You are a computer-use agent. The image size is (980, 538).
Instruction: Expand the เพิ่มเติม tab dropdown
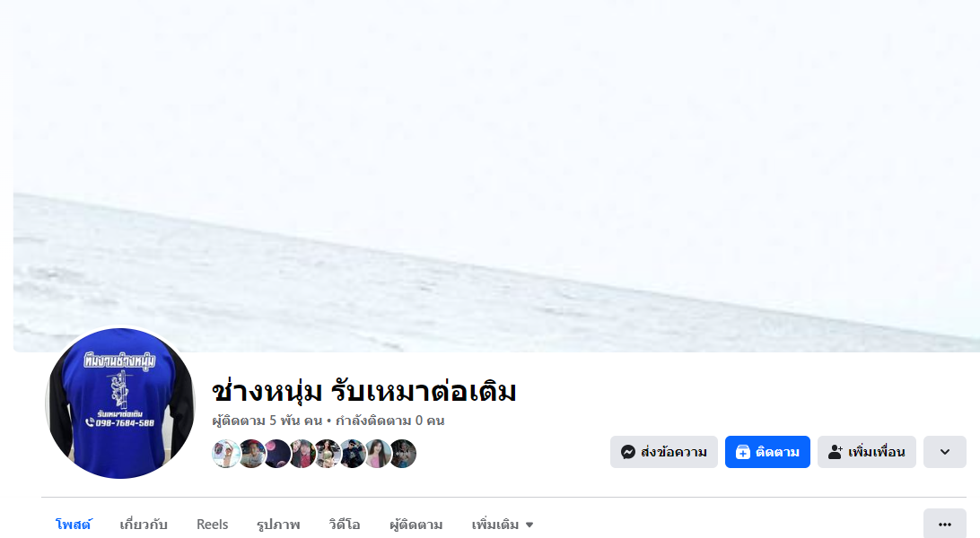coord(503,525)
